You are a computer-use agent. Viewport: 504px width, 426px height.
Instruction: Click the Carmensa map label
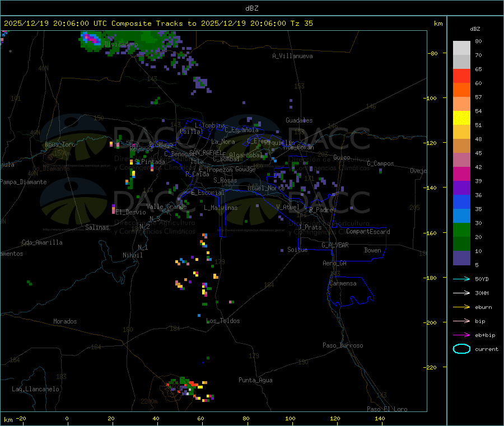coord(343,283)
